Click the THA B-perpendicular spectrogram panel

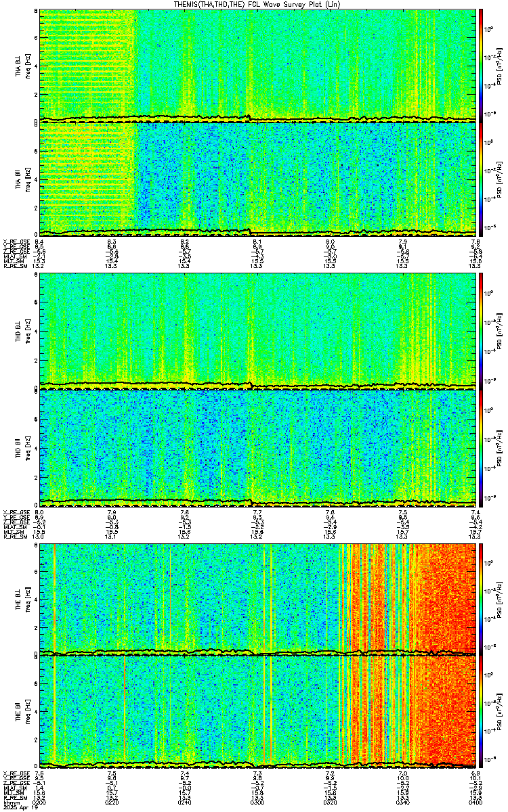pos(258,65)
